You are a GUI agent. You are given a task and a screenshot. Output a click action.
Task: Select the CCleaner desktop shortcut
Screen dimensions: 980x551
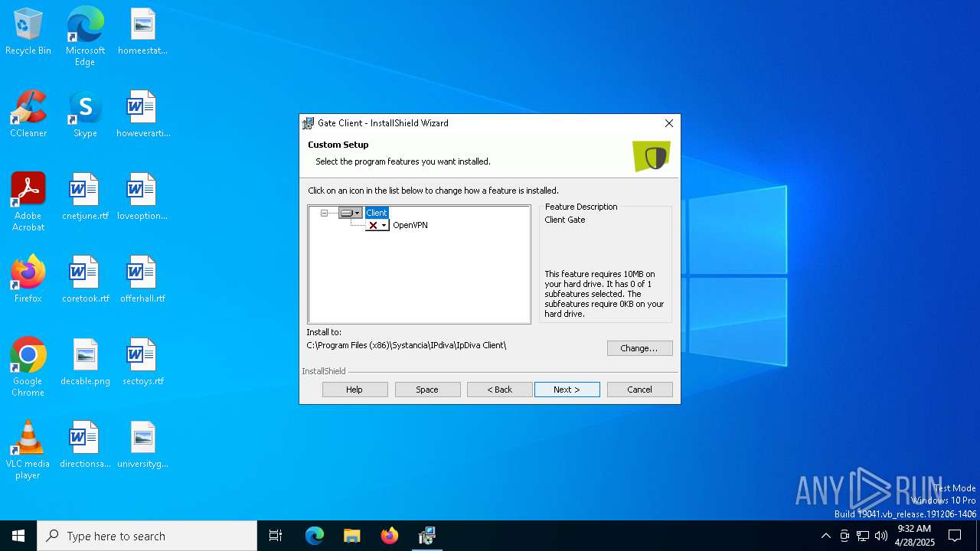click(x=28, y=115)
